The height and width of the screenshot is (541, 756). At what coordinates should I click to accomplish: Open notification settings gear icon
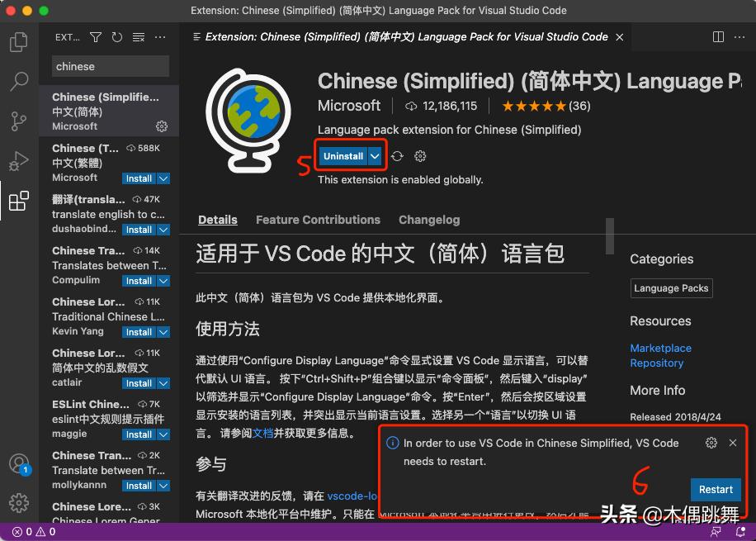711,443
